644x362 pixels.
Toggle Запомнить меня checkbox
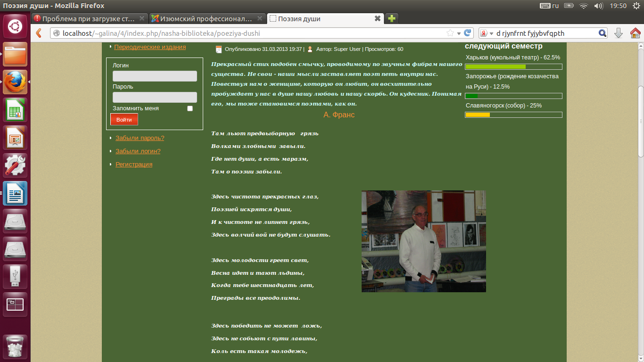(x=190, y=108)
